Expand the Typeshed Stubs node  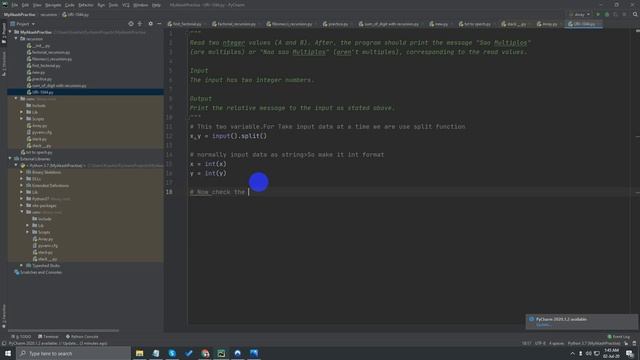coord(22,266)
